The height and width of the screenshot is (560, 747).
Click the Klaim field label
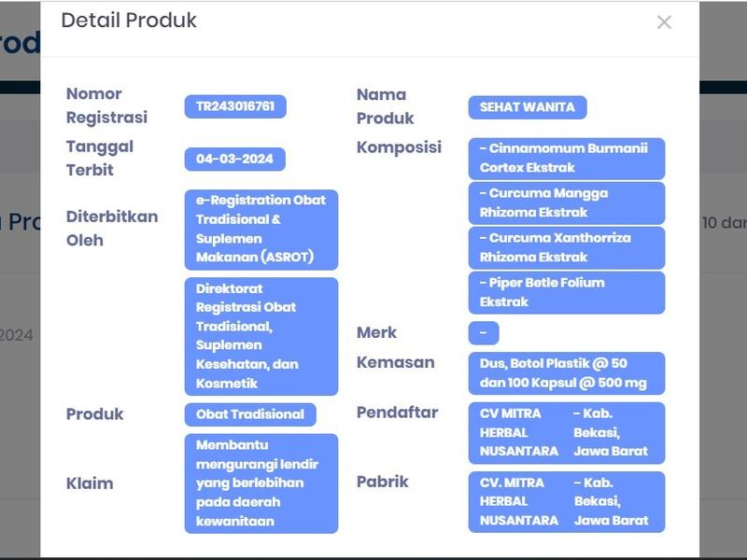[x=90, y=483]
